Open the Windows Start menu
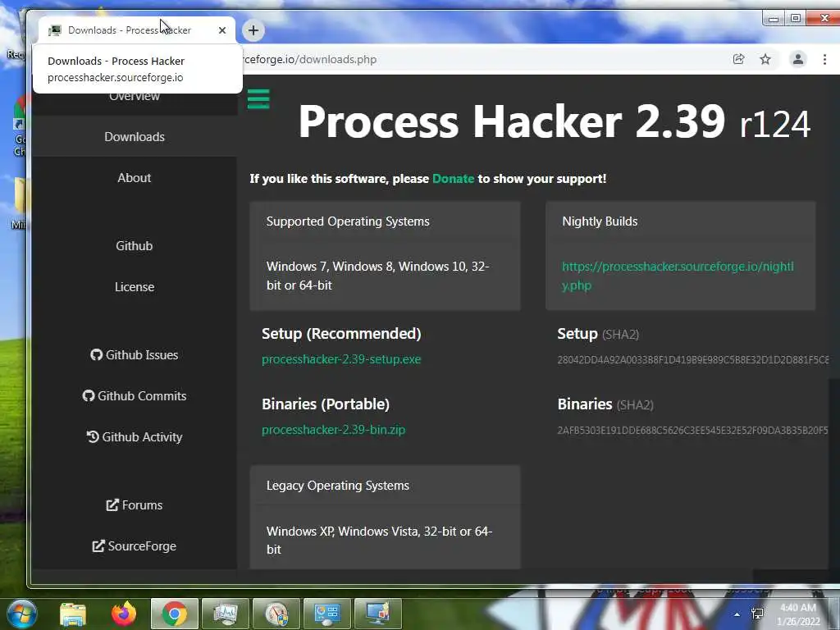This screenshot has height=630, width=840. (x=21, y=614)
